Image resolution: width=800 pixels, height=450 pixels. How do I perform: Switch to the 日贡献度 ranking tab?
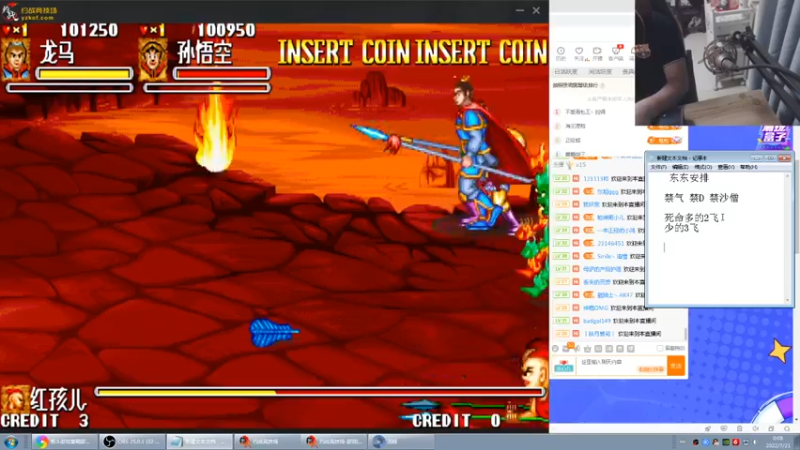tap(566, 72)
